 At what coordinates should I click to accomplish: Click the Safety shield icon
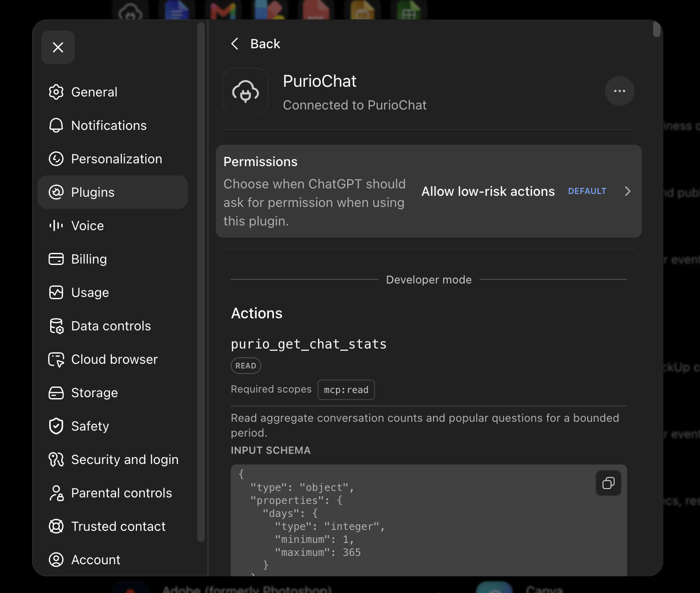pos(56,426)
